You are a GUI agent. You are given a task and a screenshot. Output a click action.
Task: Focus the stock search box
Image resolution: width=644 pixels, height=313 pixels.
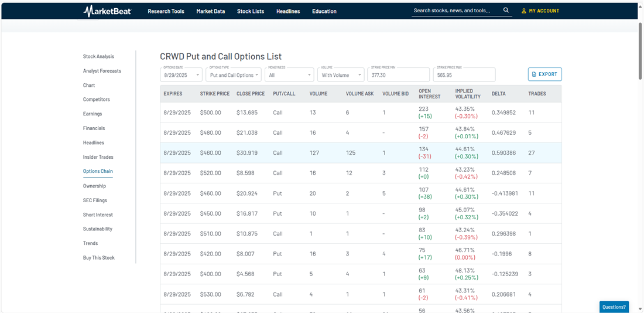coord(455,11)
